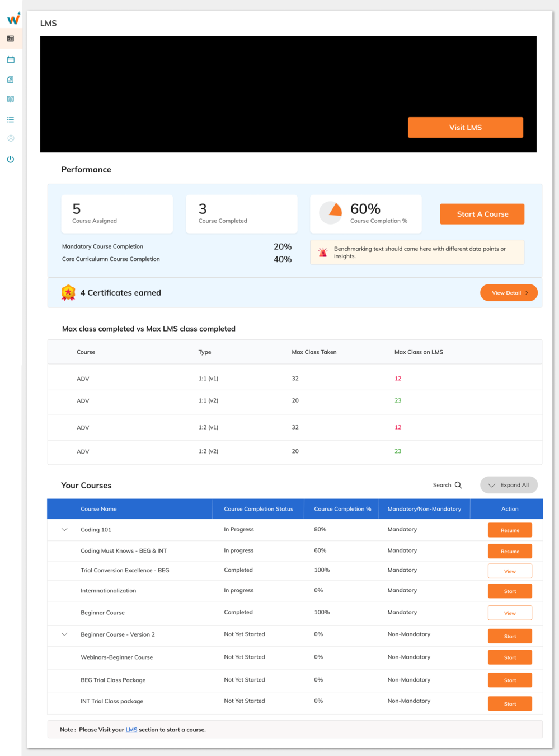Click the Performance section heading
Image resolution: width=559 pixels, height=756 pixels.
pos(86,170)
